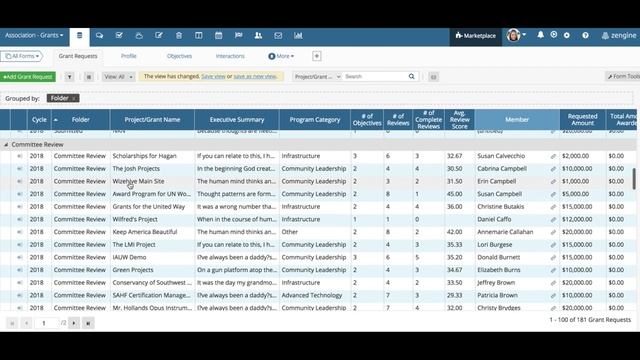Click the print icon right of the search box
Image resolution: width=640 pixels, height=360 pixels.
pos(433,77)
